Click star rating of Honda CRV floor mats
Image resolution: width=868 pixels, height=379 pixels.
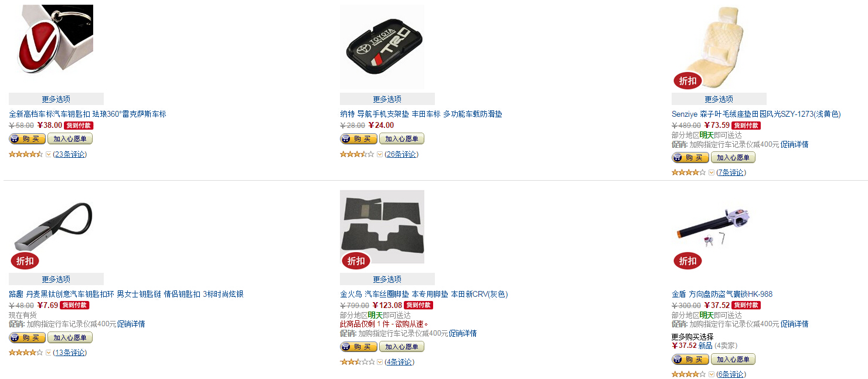(x=358, y=362)
